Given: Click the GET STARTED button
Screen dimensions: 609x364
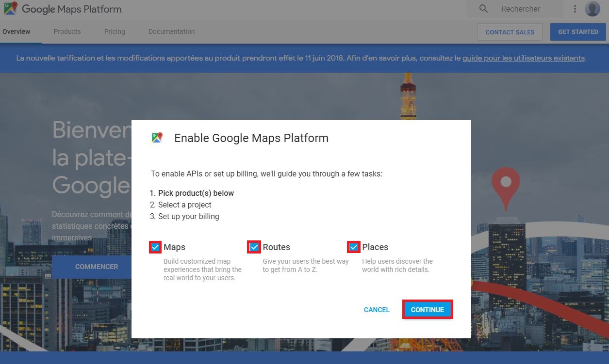Looking at the screenshot, I should click(x=577, y=32).
